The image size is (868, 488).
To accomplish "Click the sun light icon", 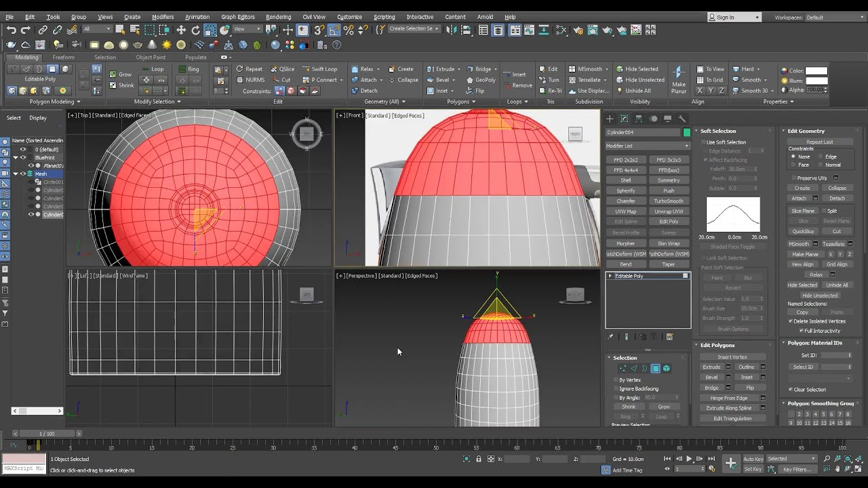I will (167, 45).
